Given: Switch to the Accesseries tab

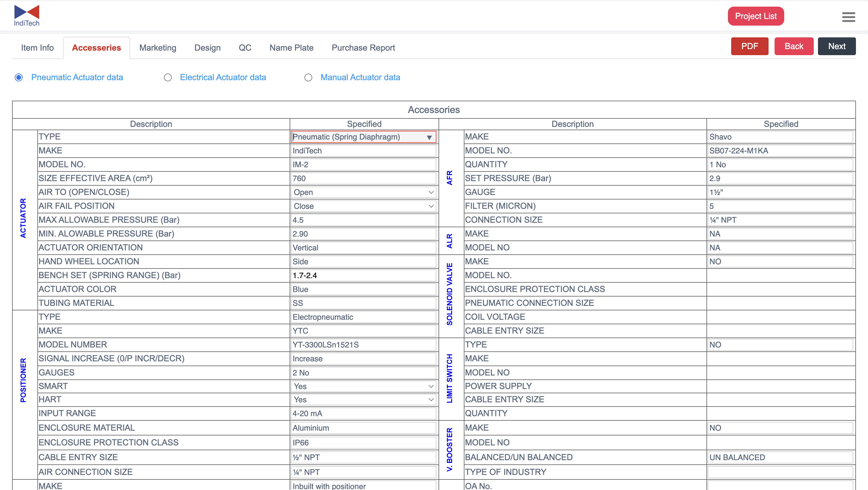Looking at the screenshot, I should pos(96,48).
